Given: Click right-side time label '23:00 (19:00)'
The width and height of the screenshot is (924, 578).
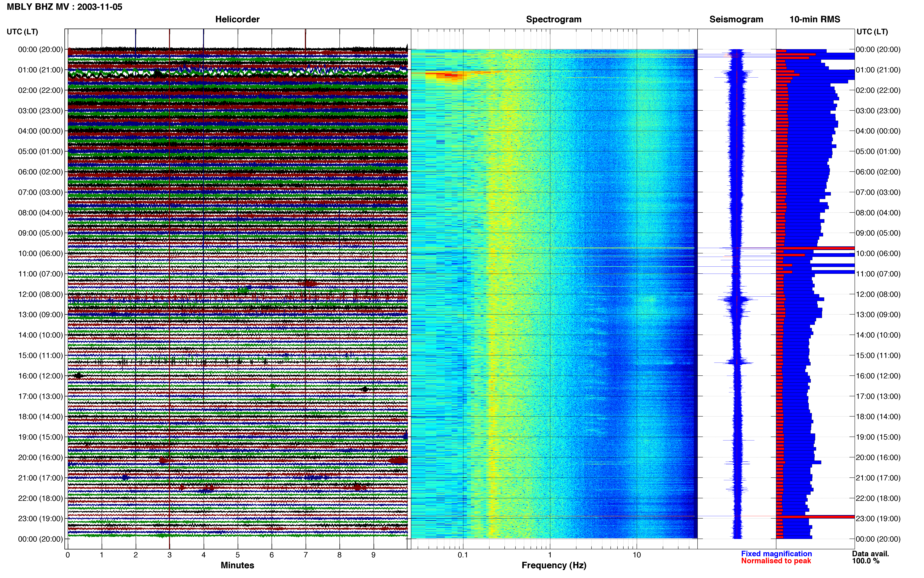Looking at the screenshot, I should pos(878,519).
